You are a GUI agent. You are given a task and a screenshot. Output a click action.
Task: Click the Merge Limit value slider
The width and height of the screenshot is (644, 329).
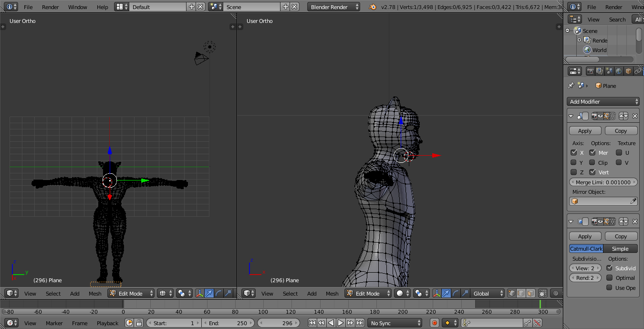tap(603, 182)
